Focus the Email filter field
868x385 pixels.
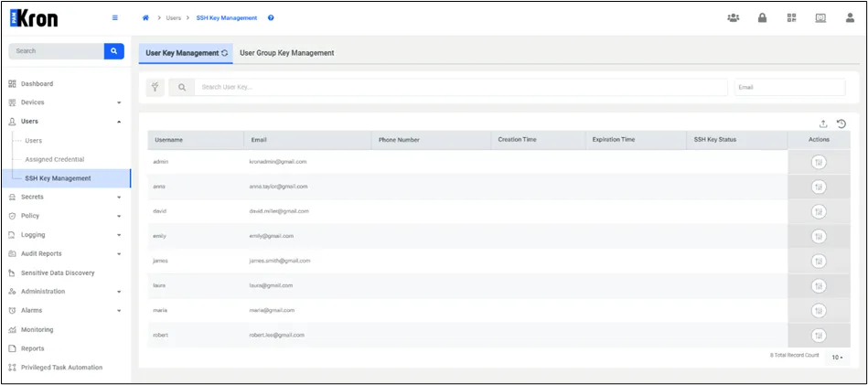pos(790,88)
